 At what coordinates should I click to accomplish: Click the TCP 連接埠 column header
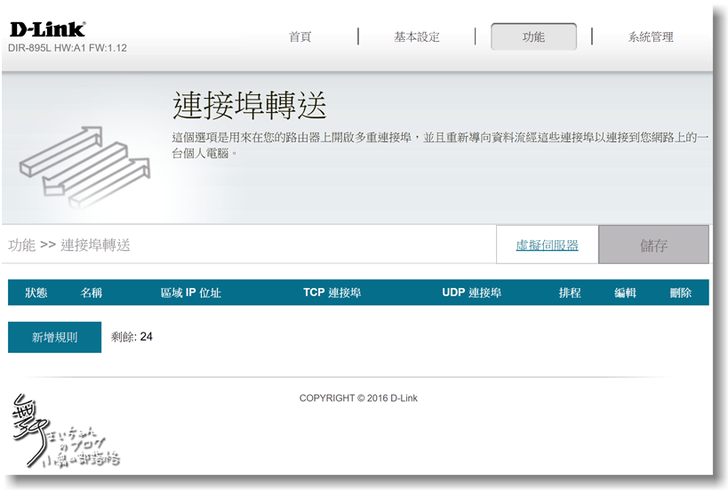[332, 293]
